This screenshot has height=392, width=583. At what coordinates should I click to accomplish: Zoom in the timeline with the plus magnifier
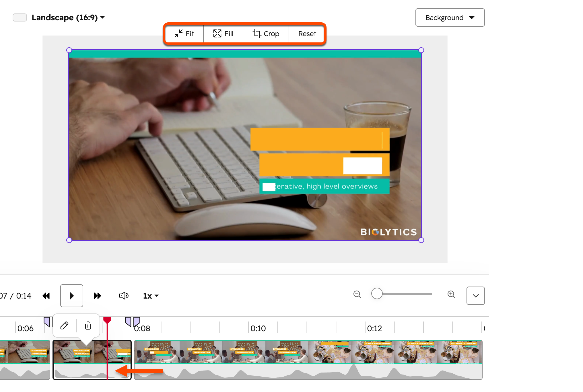451,294
